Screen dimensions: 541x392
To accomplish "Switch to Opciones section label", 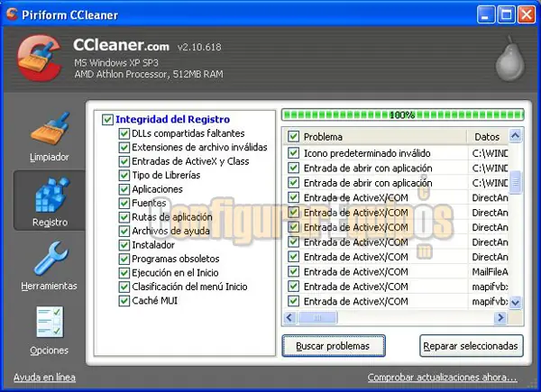I will tap(50, 351).
